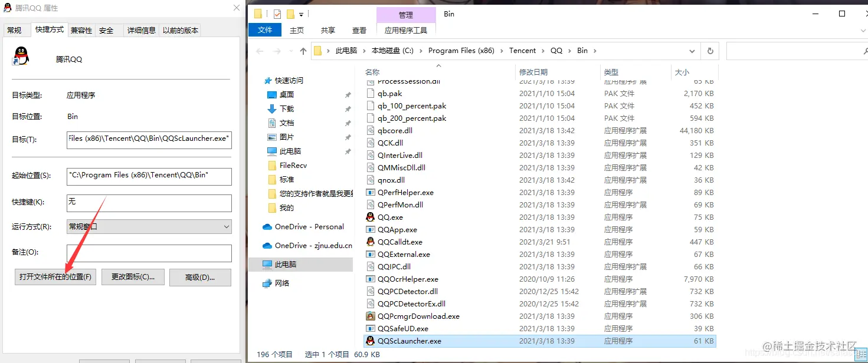Click inside the 备注 input field
868x363 pixels.
[x=148, y=253]
